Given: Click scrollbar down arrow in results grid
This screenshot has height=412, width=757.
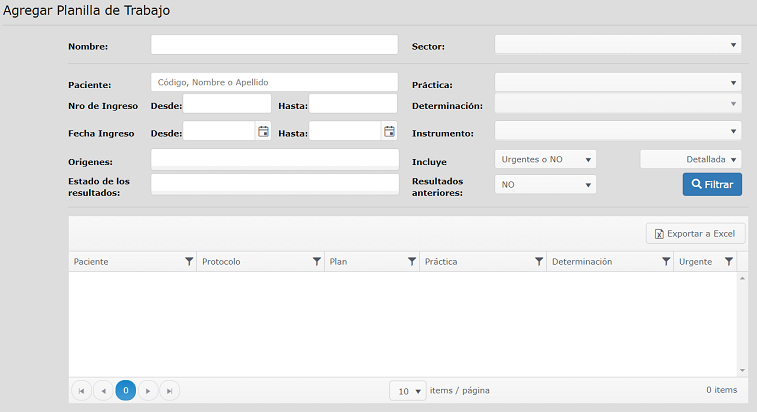Looking at the screenshot, I should click(x=743, y=370).
